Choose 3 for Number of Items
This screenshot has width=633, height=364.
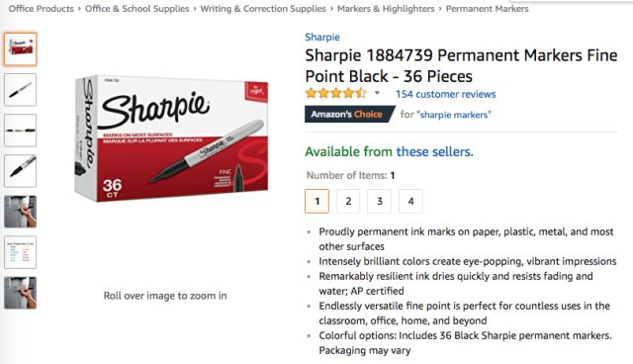[380, 201]
